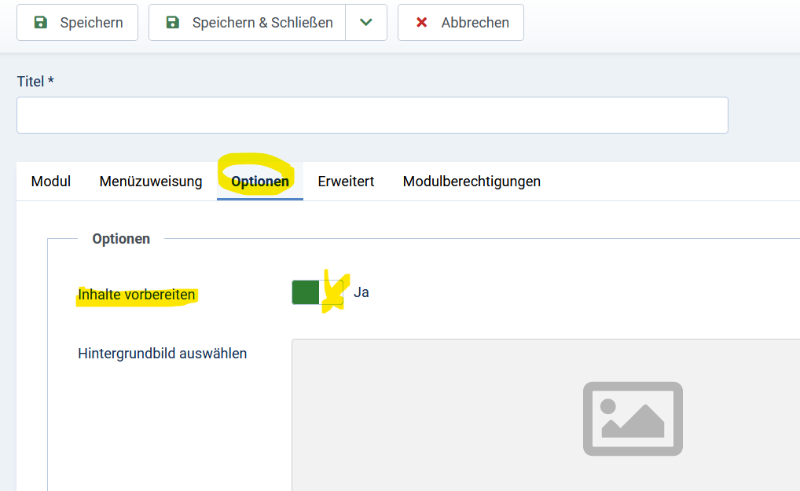Select the Optionen tab
The width and height of the screenshot is (800, 491).
[260, 181]
